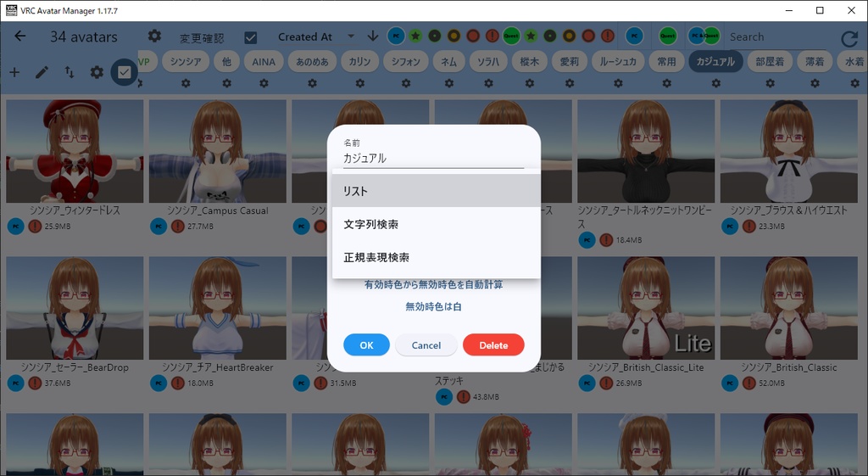Choose 正規表現検索 from the dropdown list
The height and width of the screenshot is (476, 868).
437,257
